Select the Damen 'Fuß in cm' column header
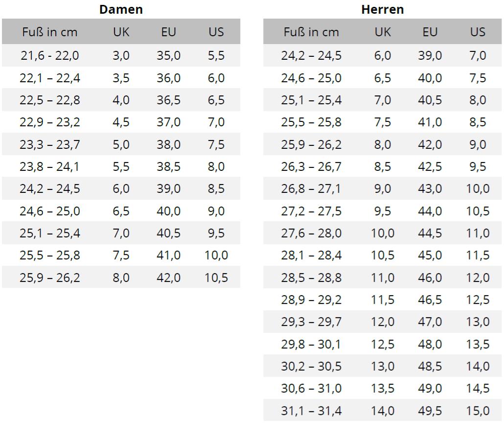The width and height of the screenshot is (504, 423). click(50, 32)
